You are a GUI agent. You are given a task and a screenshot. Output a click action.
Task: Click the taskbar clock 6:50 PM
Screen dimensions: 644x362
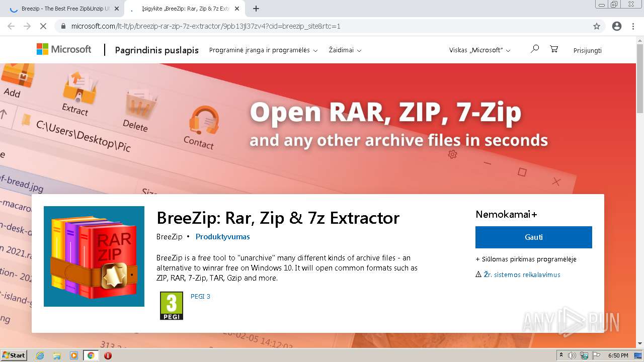[618, 355]
